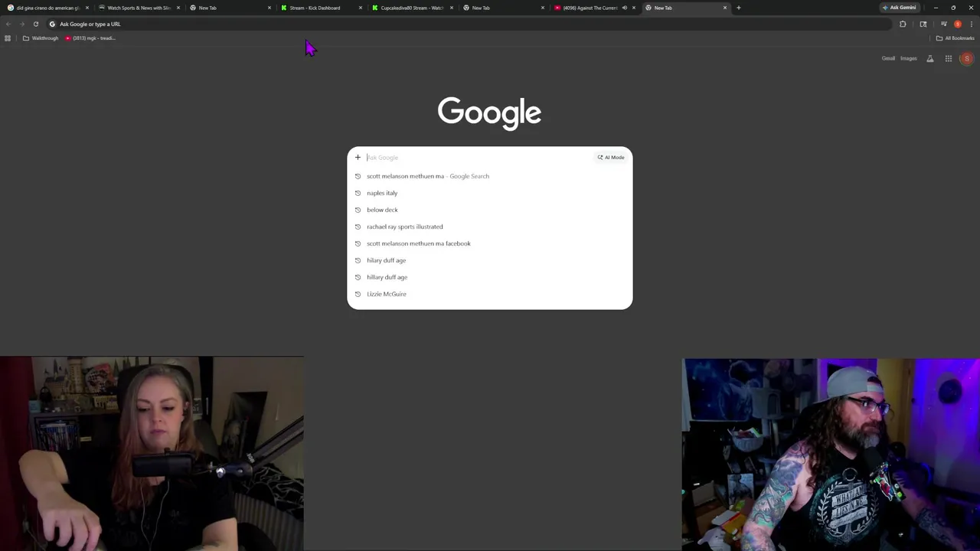Click the plus icon in search box
The image size is (980, 551).
click(358, 157)
